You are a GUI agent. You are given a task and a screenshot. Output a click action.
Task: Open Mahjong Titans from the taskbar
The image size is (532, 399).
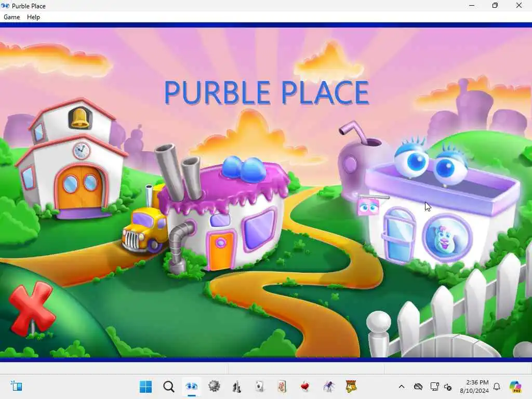point(282,387)
